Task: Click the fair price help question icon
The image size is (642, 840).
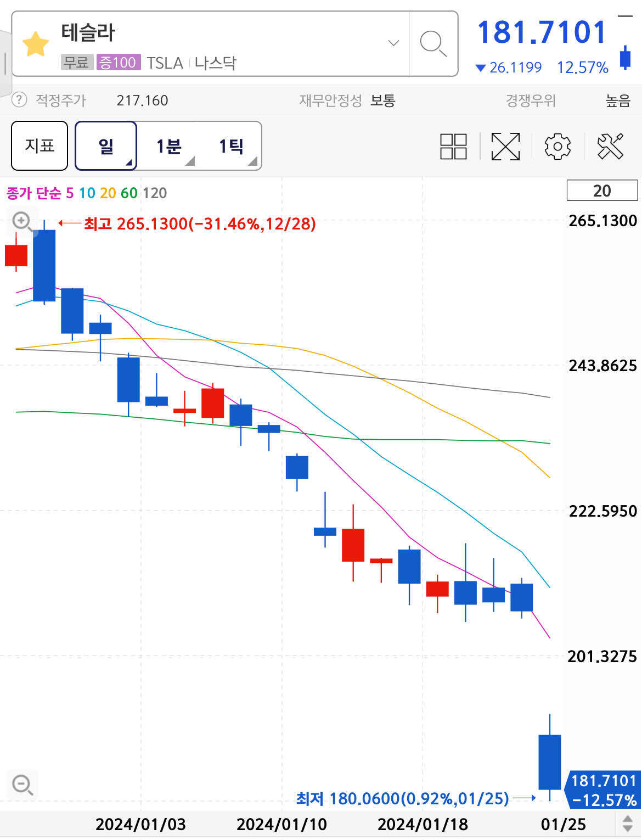Action: point(19,100)
